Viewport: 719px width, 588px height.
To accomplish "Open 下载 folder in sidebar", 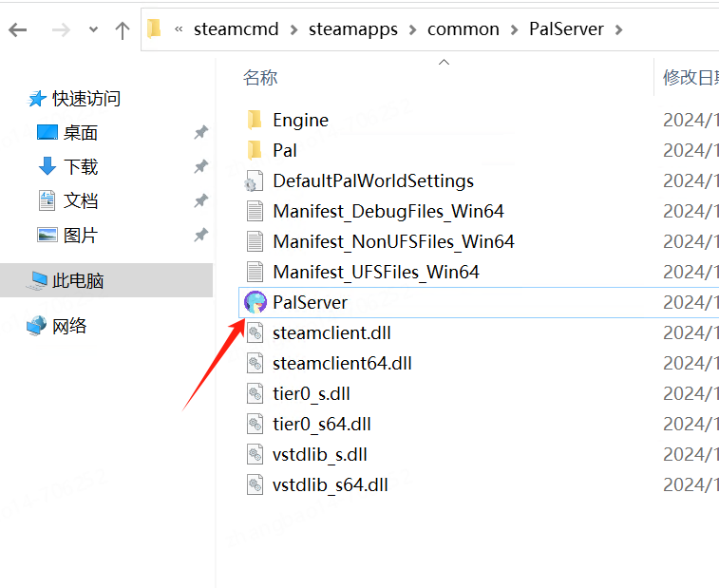I will (x=81, y=166).
